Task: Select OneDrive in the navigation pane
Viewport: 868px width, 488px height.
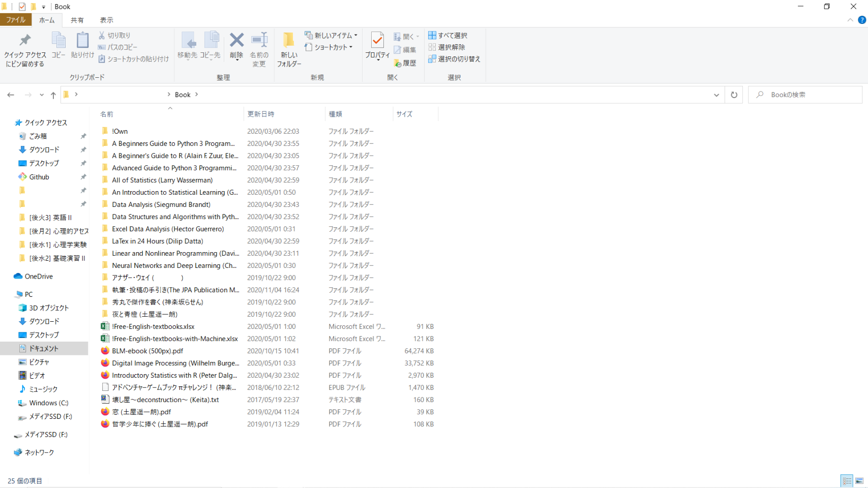Action: [x=39, y=277]
